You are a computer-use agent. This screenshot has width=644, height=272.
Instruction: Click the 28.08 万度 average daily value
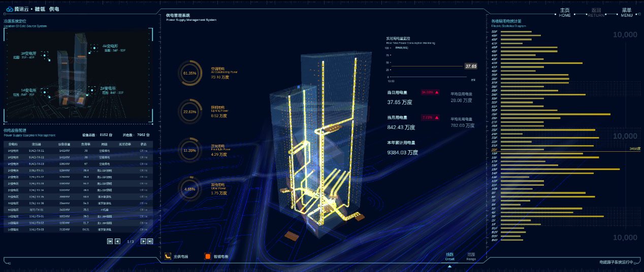[x=461, y=100]
